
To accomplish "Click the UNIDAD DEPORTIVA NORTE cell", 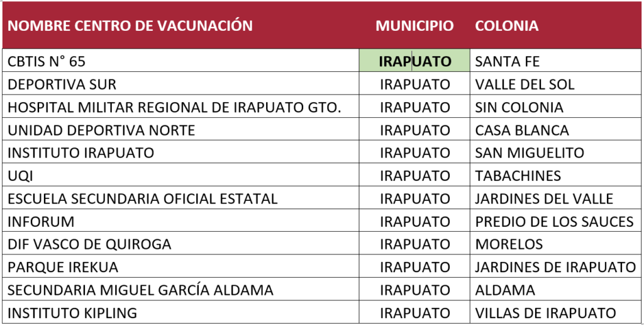I will tap(101, 130).
